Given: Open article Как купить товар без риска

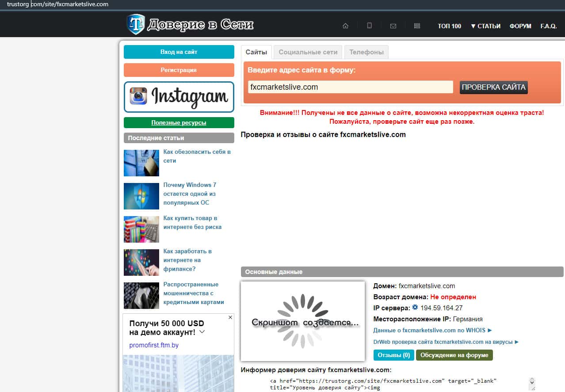Looking at the screenshot, I should pos(192,222).
